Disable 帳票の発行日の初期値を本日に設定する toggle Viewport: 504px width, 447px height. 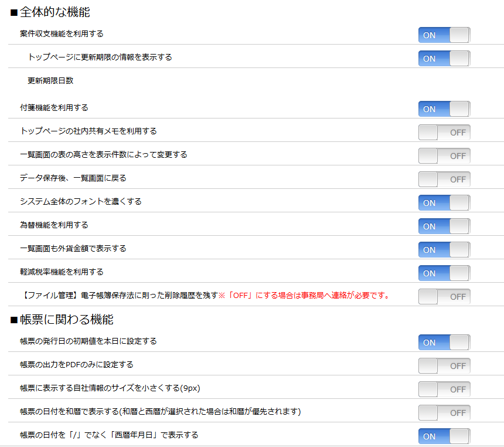(444, 343)
